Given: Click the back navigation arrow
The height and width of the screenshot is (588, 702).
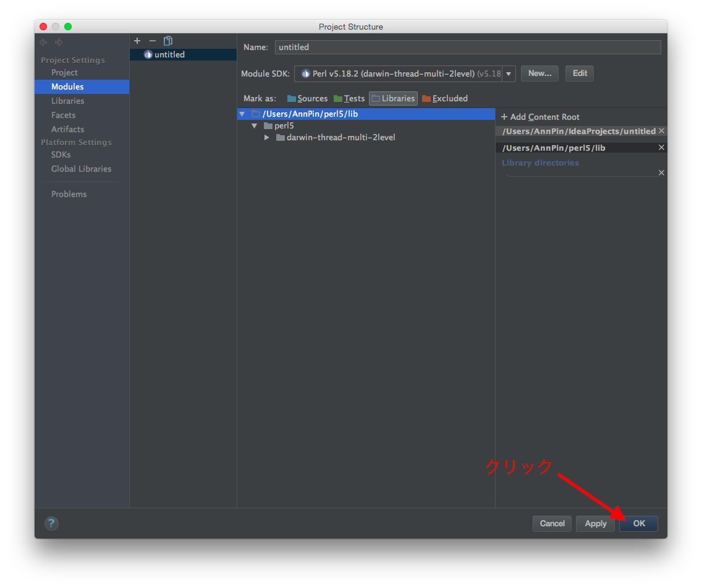Looking at the screenshot, I should point(43,43).
